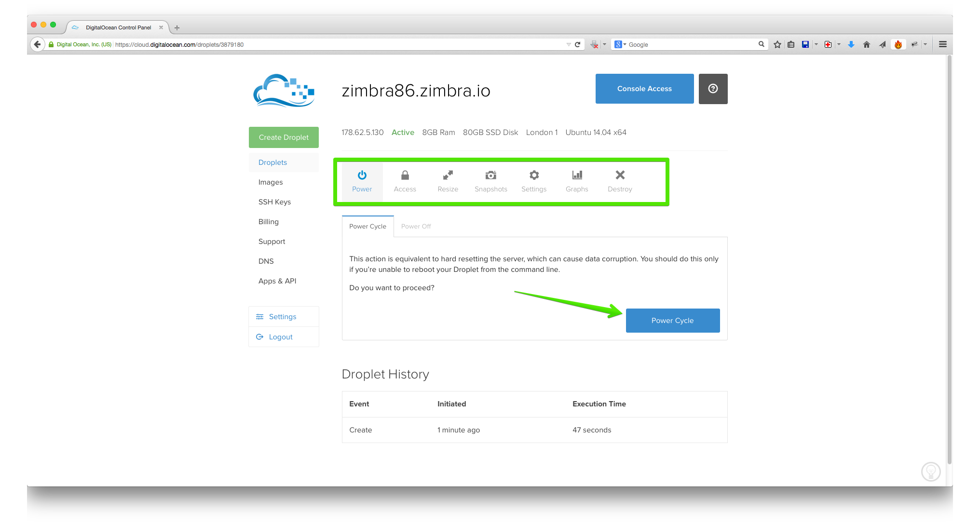Open the search engine selector dropdown
The width and height of the screenshot is (980, 525).
[x=620, y=44]
